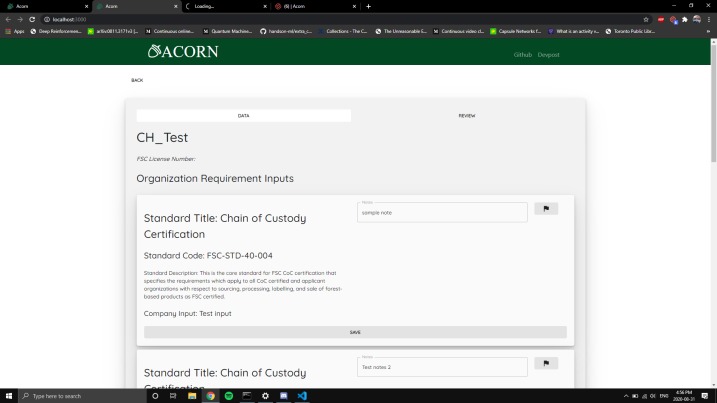Flag the 'sample note' requirement entry
This screenshot has height=403, width=717.
(546, 209)
